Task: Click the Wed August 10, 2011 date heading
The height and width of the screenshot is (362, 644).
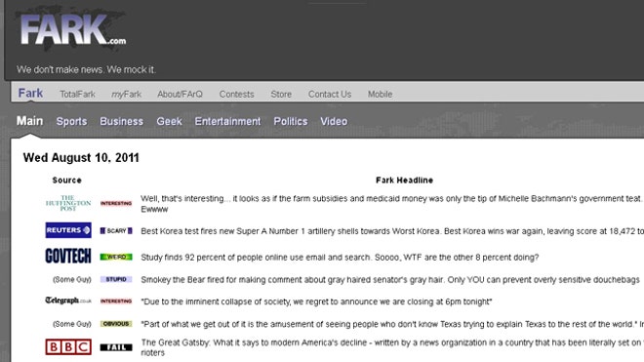Action: 81,158
